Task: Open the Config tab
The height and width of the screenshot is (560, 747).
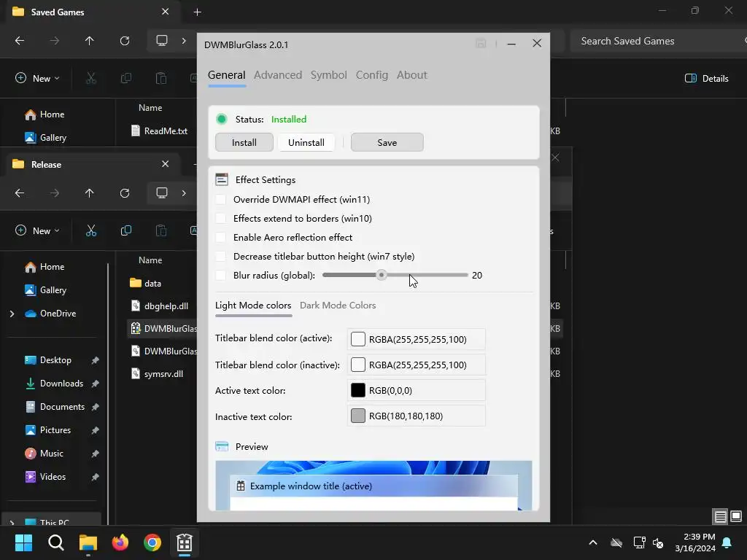Action: click(x=371, y=75)
